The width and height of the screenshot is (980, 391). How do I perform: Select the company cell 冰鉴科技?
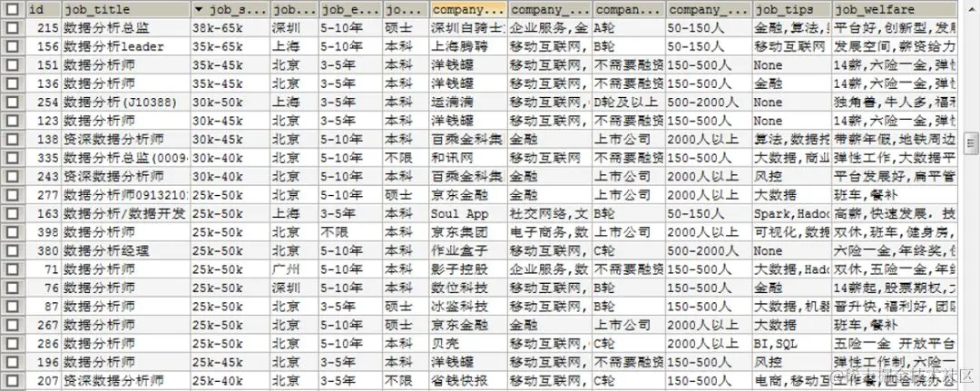[469, 307]
